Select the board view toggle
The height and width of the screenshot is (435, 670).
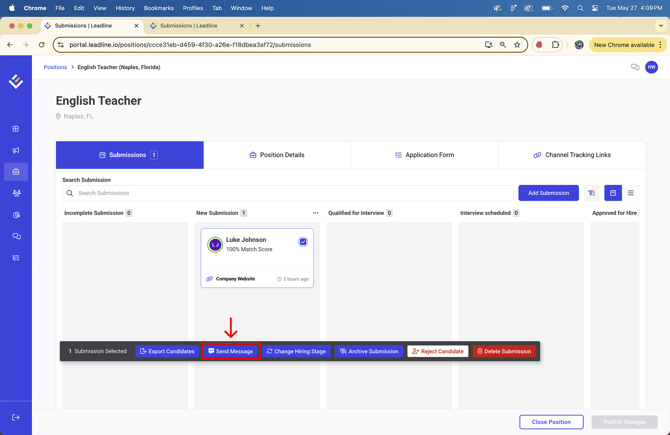point(613,193)
